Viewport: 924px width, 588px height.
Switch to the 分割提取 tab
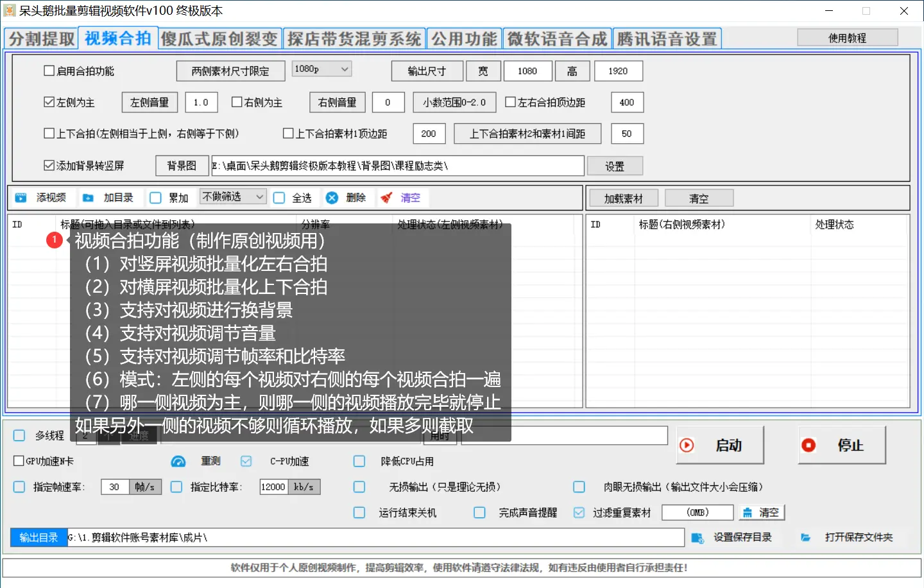[x=40, y=38]
